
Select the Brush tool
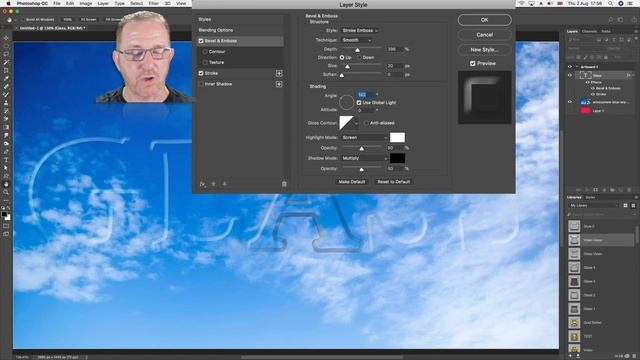coord(6,95)
